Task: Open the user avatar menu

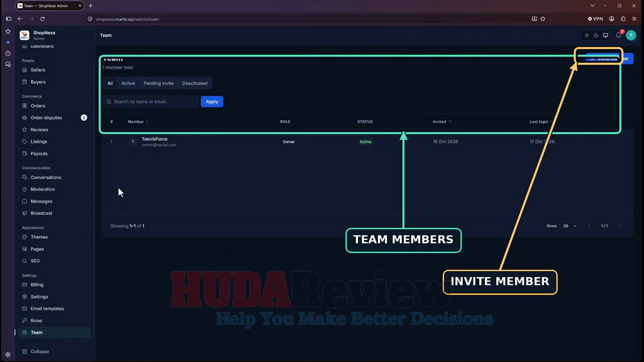Action: click(x=631, y=35)
